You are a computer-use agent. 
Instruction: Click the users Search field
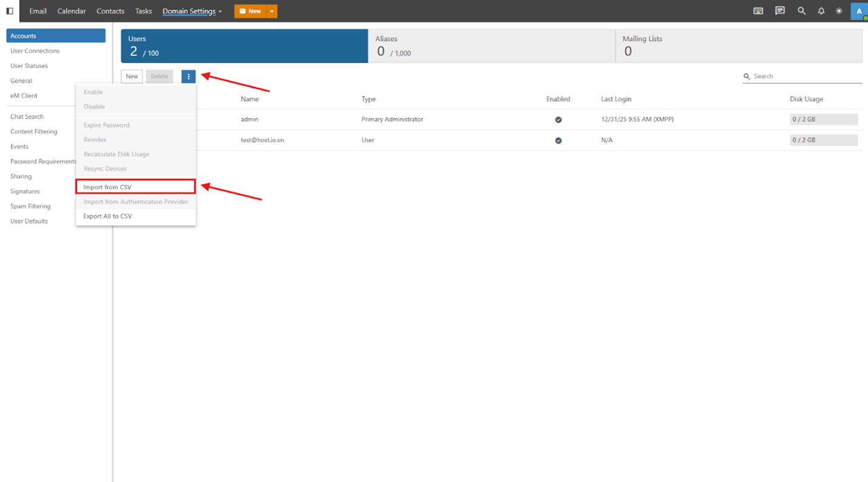802,76
